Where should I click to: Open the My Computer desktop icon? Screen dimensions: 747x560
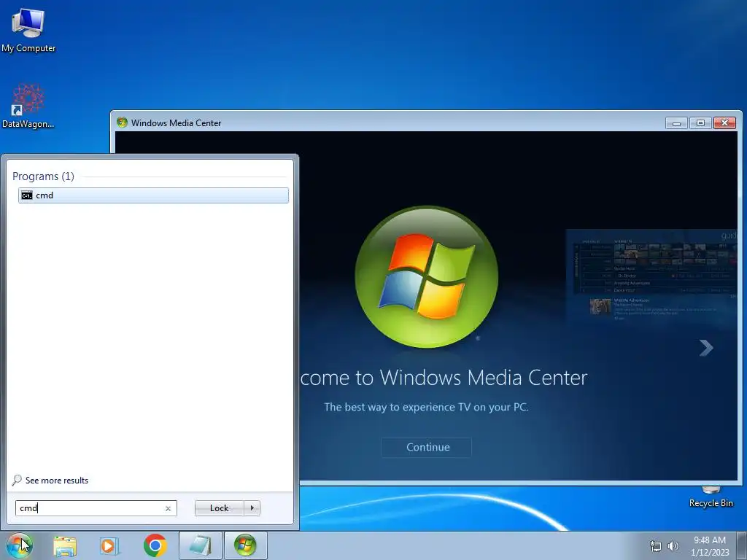click(28, 31)
